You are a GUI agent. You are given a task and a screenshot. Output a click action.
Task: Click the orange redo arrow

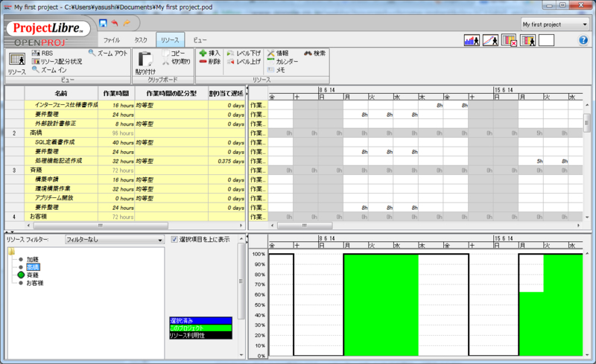pyautogui.click(x=127, y=23)
